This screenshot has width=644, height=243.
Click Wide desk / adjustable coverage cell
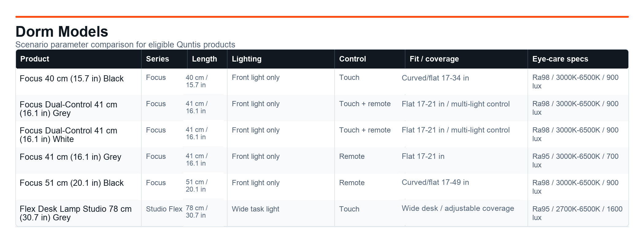point(458,208)
